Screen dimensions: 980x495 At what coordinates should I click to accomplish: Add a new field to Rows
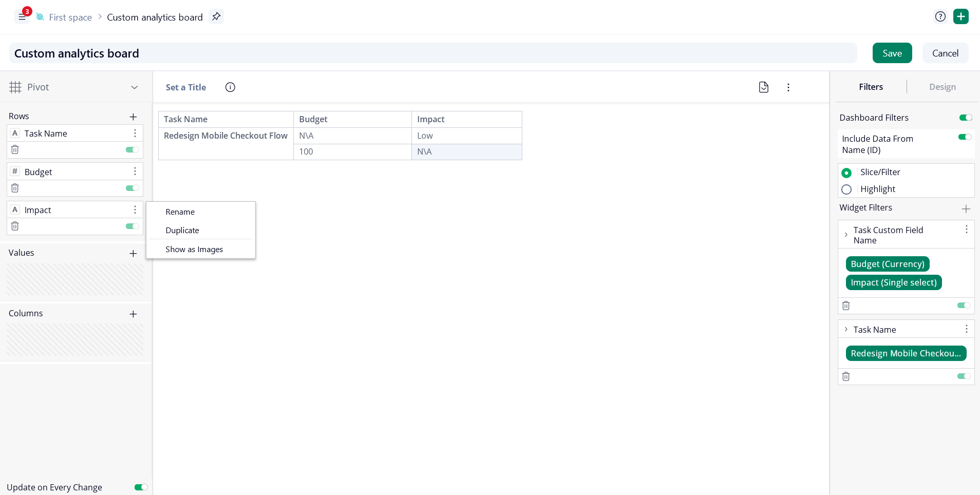coord(133,117)
